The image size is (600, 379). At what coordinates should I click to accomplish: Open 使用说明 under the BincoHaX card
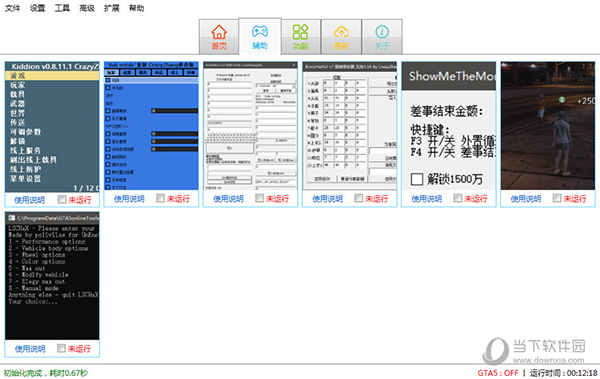pos(327,199)
